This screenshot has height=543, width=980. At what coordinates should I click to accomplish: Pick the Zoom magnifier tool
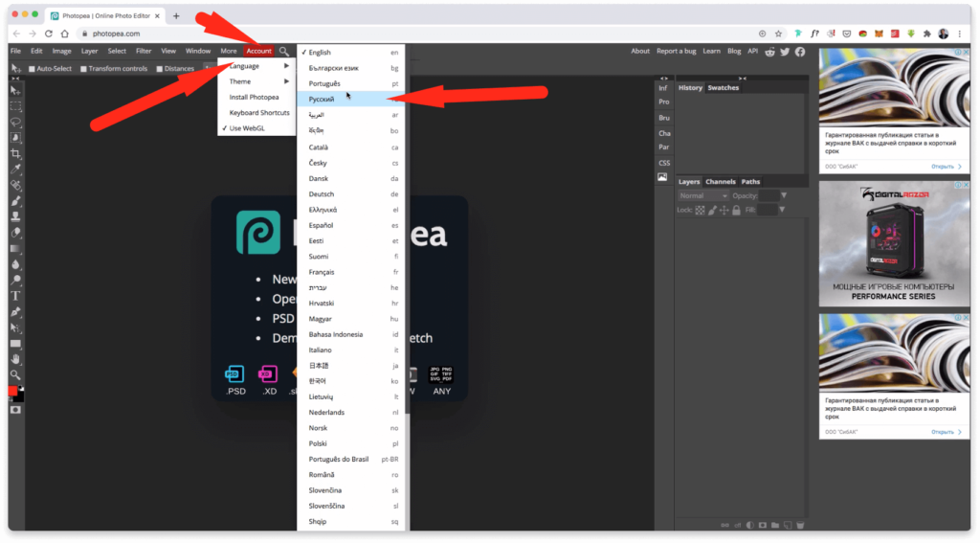15,374
